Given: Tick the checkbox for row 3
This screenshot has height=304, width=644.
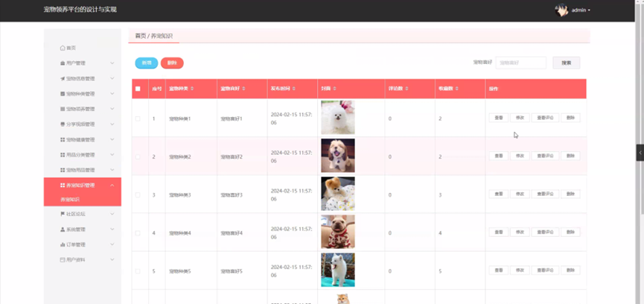Looking at the screenshot, I should pyautogui.click(x=138, y=194).
